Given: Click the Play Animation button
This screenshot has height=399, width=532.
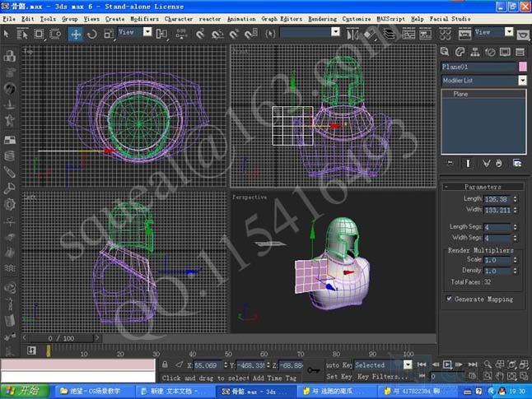Looking at the screenshot, I should (x=447, y=364).
